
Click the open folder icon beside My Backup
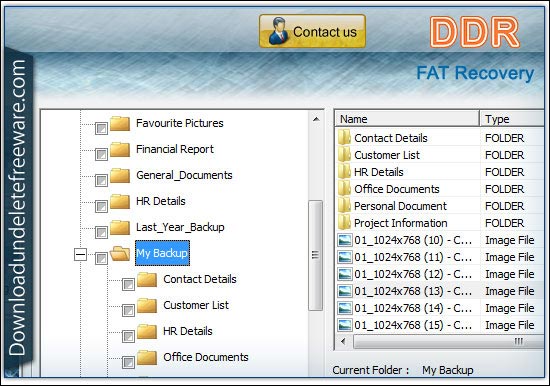(120, 253)
